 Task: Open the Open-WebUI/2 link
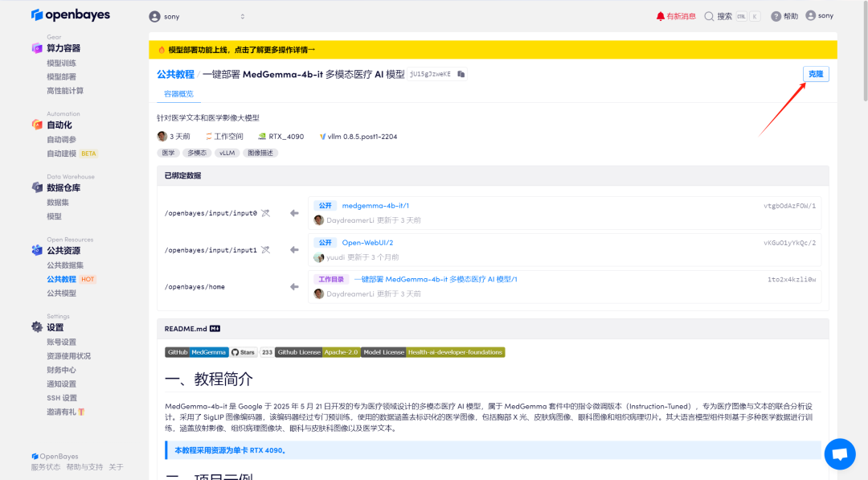tap(367, 243)
